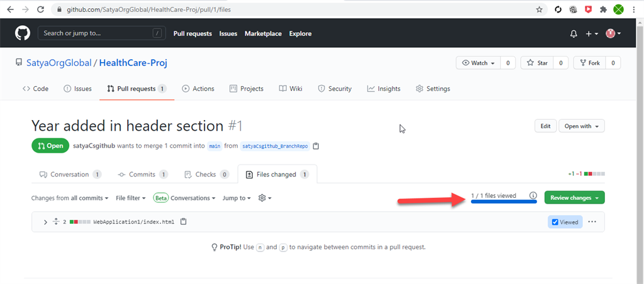Switch to the Issues repo tab

pyautogui.click(x=77, y=88)
